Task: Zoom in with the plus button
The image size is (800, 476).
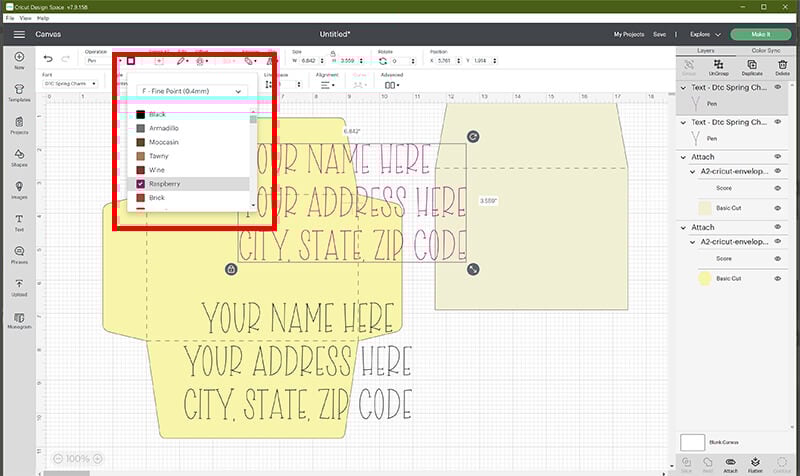Action: pyautogui.click(x=97, y=459)
